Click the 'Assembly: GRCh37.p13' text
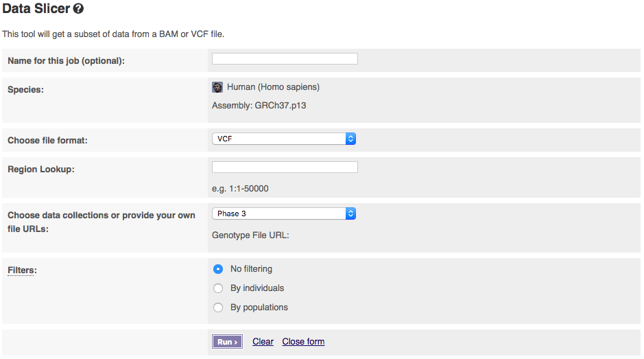 (259, 106)
